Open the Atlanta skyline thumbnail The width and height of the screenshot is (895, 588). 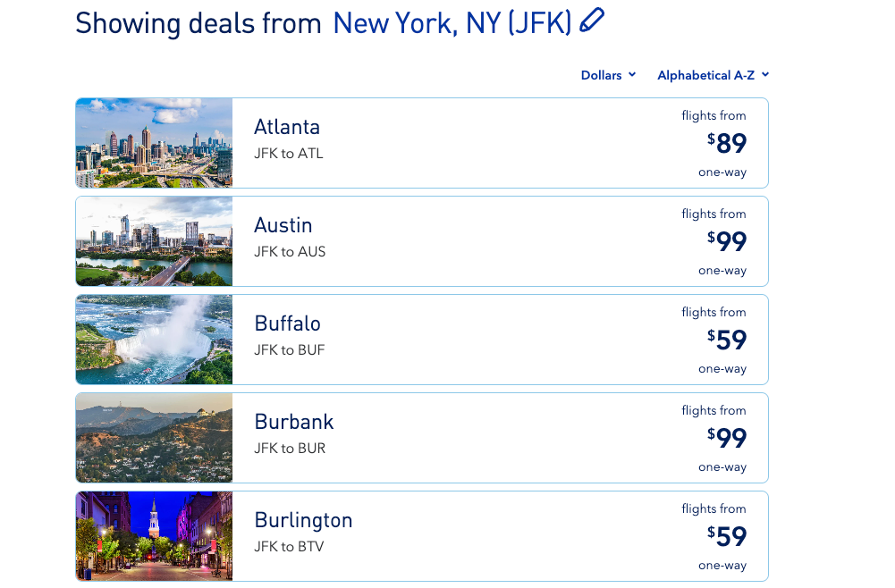click(x=154, y=143)
